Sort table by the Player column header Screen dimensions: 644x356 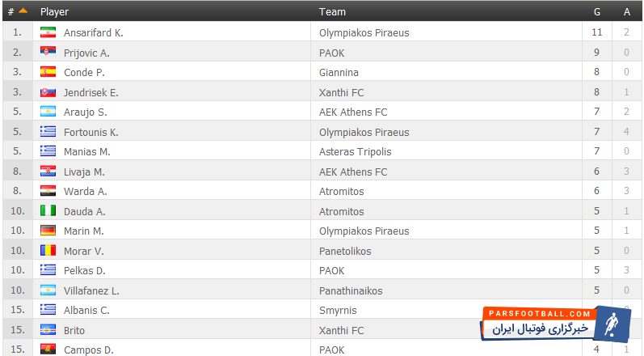point(54,12)
